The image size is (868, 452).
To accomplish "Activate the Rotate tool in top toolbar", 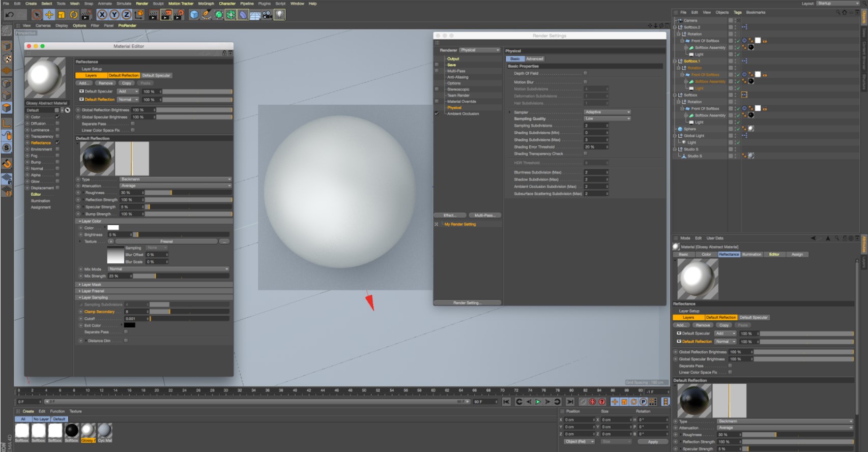I will point(74,15).
